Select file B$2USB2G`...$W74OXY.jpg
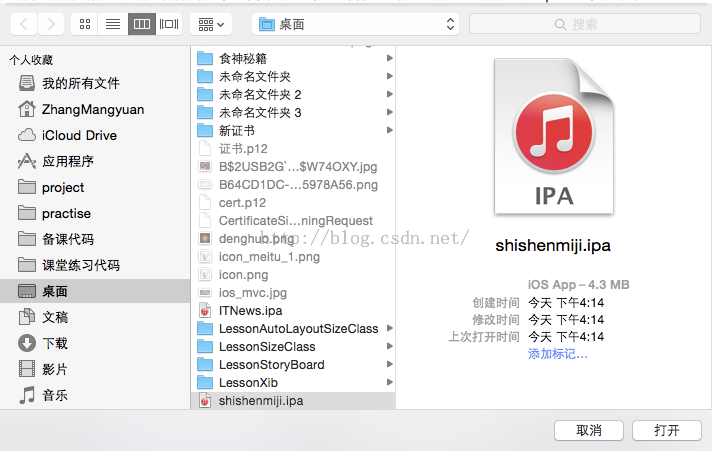 293,166
